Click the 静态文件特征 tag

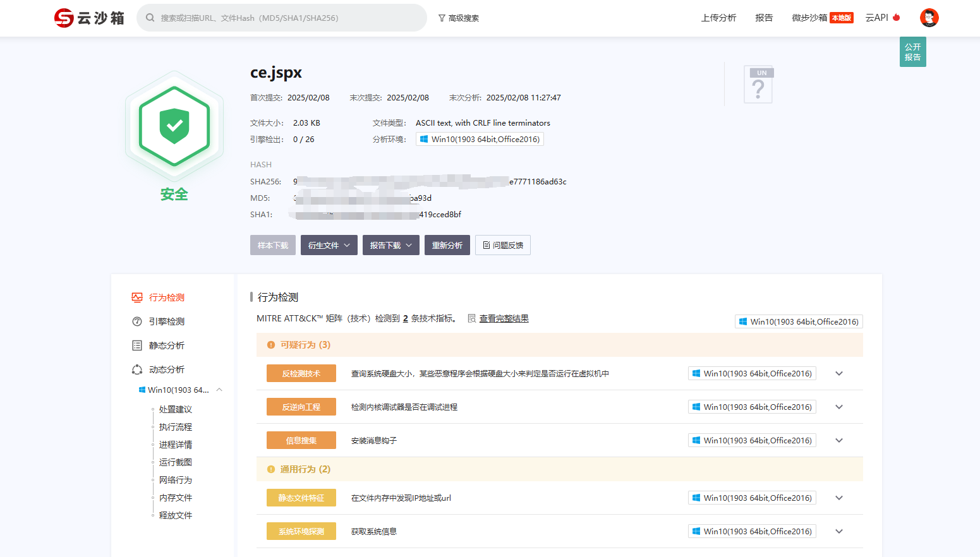click(301, 498)
